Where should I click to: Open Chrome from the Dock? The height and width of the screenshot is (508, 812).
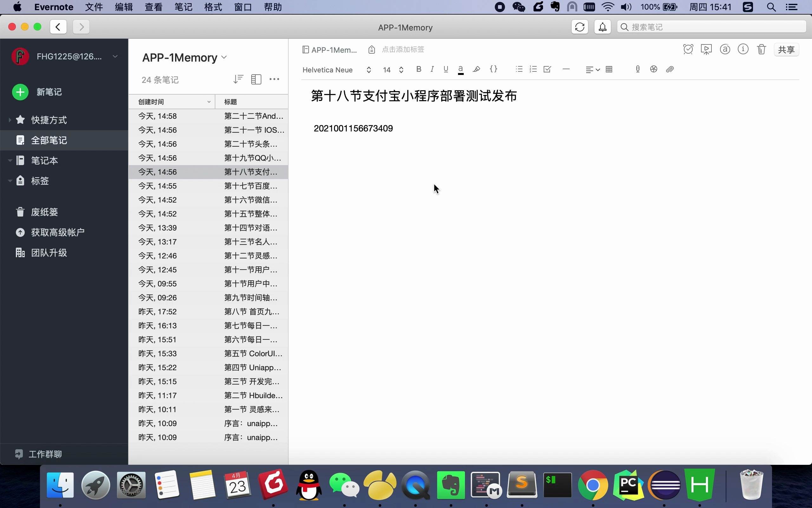click(x=593, y=485)
